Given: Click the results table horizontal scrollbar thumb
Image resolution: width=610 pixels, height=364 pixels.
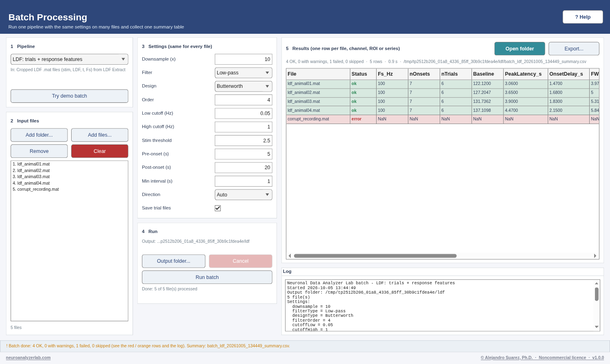Looking at the screenshot, I should [x=375, y=256].
